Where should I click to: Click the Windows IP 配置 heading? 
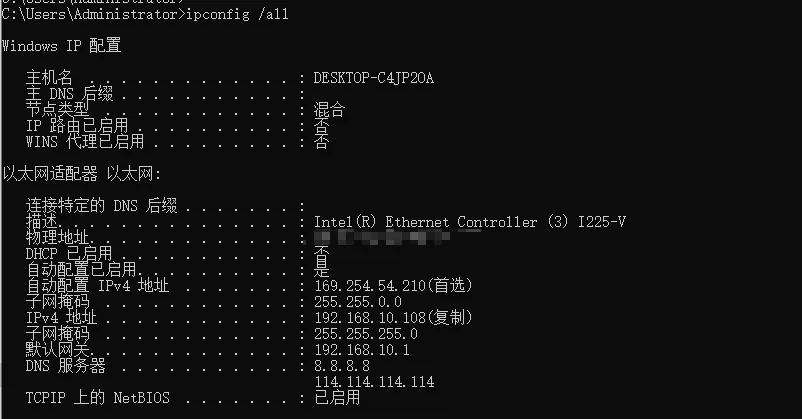[62, 46]
